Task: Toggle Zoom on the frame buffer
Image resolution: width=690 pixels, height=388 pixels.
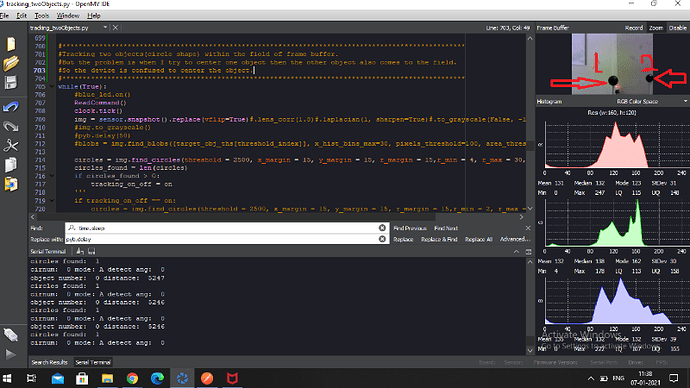Action: 656,28
